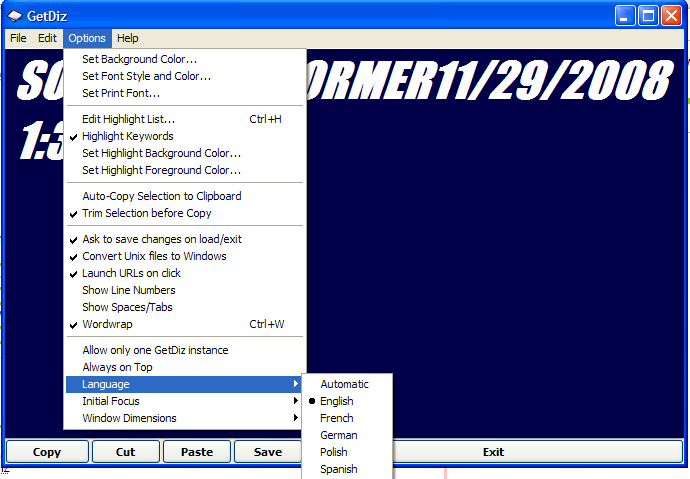
Task: Click the Copy button
Action: pos(47,452)
